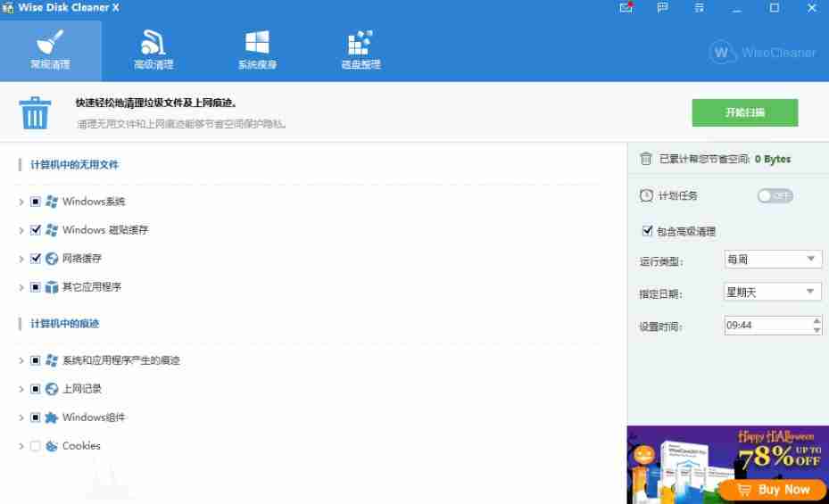Click the green 开始扫描 scan button
This screenshot has height=504, width=829.
coord(745,112)
